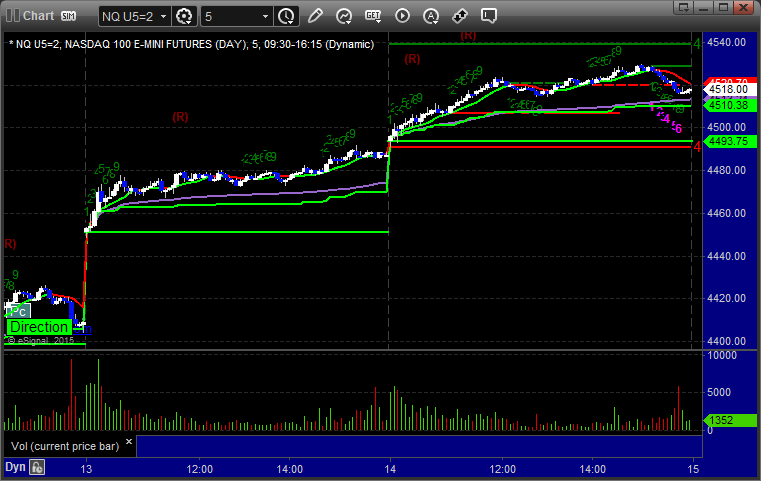Minimize the chart window
Viewport: 761px width, 481px height.
[x=704, y=7]
